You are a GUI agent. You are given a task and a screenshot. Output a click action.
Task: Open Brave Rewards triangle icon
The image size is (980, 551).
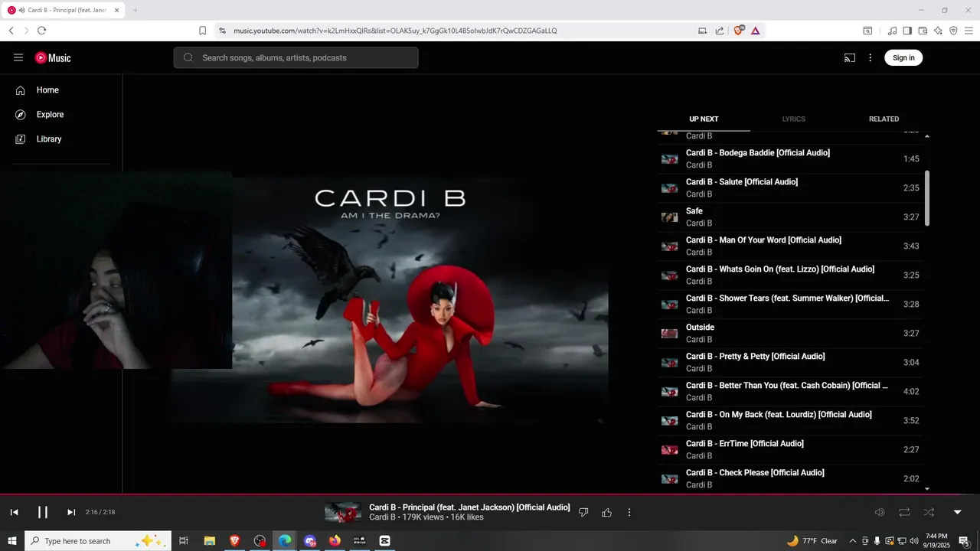pos(756,31)
